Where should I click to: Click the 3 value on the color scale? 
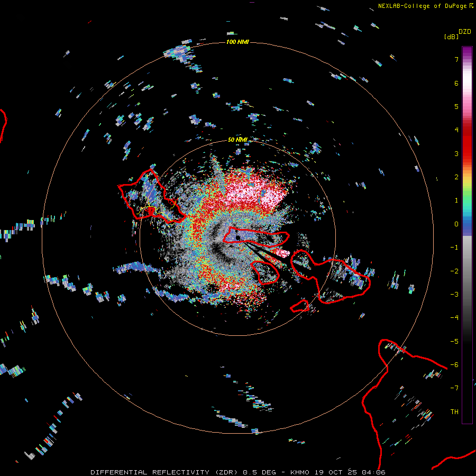click(x=456, y=153)
